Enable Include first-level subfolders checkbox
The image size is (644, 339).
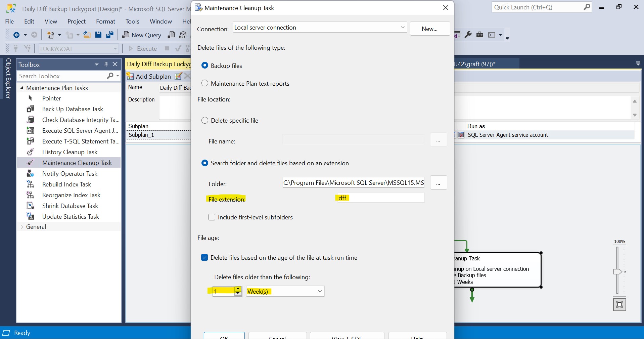[x=212, y=217]
